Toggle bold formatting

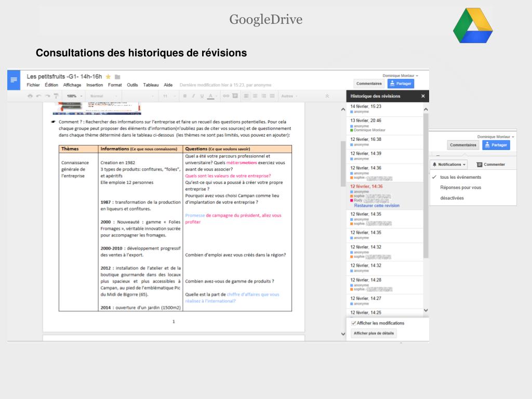[x=185, y=96]
